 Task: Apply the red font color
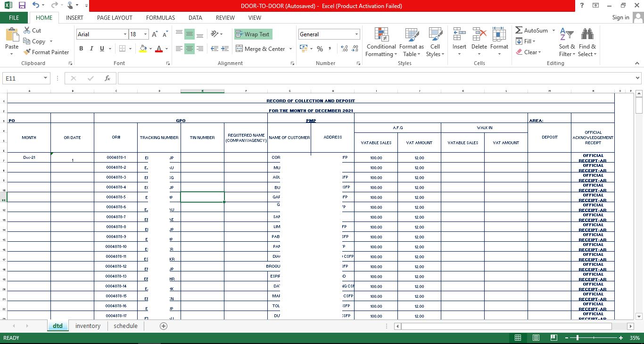pos(159,49)
